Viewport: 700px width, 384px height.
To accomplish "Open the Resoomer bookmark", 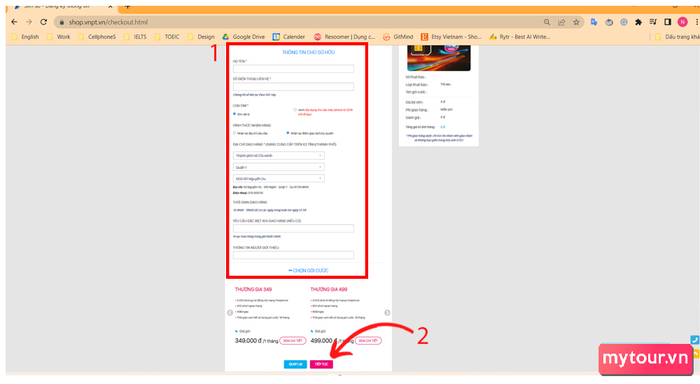I will pyautogui.click(x=344, y=37).
